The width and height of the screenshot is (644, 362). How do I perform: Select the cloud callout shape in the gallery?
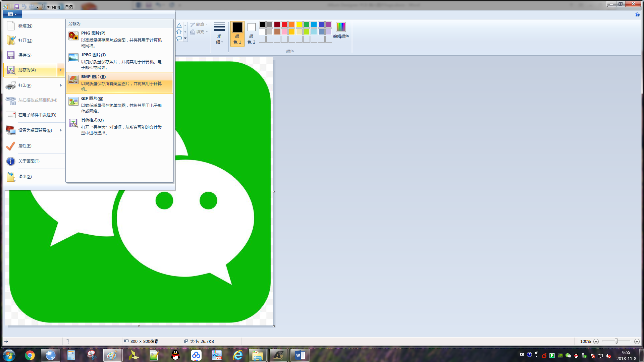(x=179, y=38)
